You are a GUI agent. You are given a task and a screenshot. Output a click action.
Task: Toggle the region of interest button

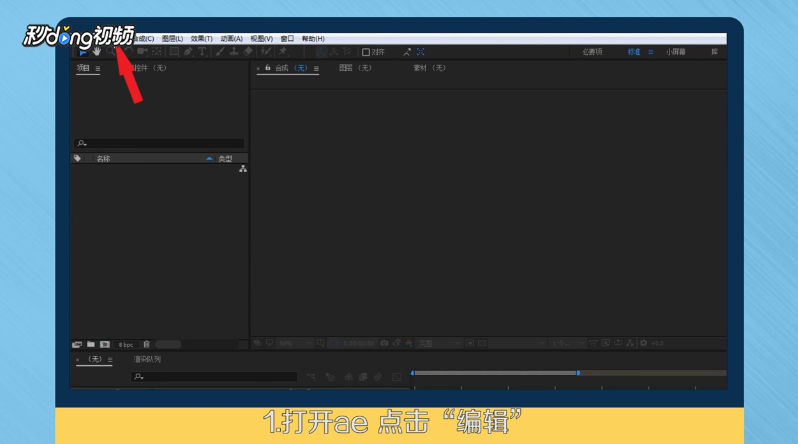click(x=470, y=343)
